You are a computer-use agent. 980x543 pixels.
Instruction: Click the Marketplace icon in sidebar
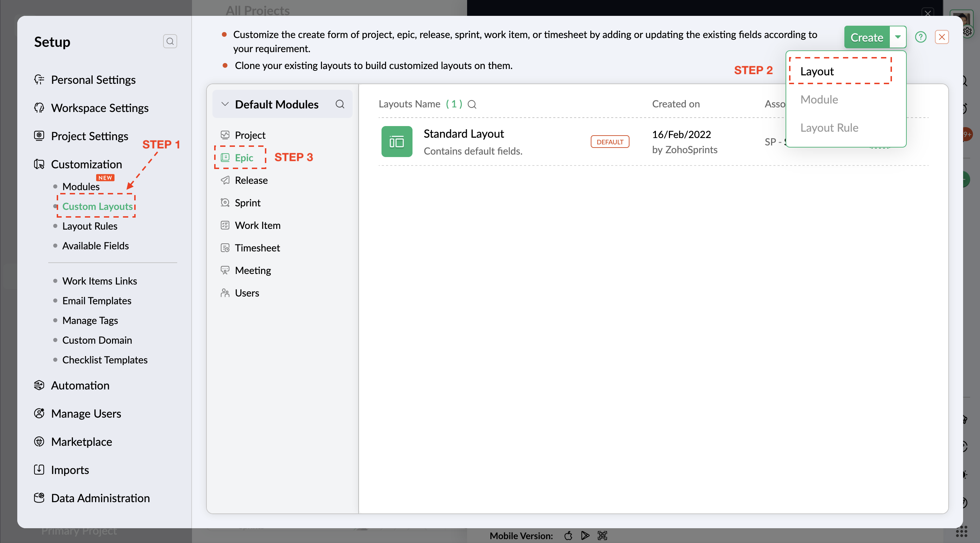pyautogui.click(x=39, y=442)
